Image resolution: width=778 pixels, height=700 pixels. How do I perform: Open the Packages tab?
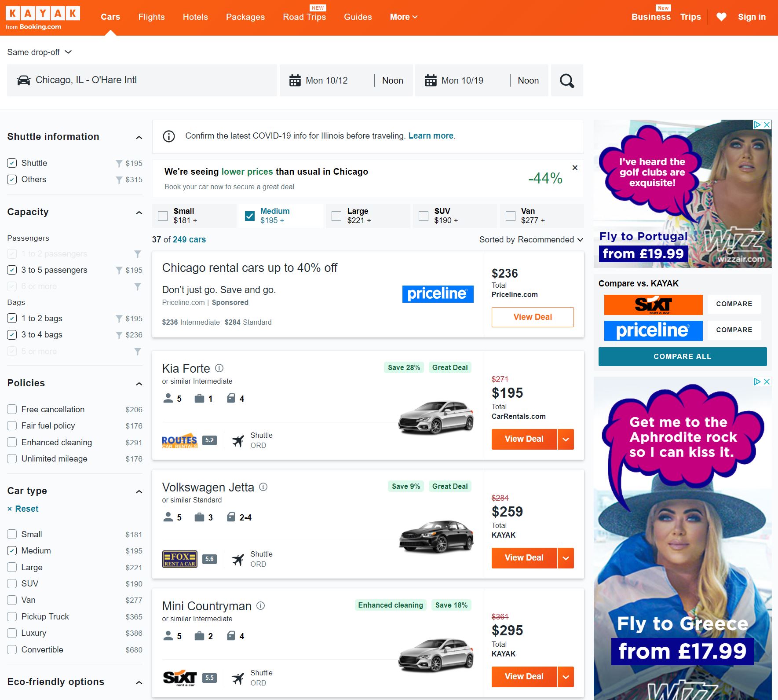point(245,17)
